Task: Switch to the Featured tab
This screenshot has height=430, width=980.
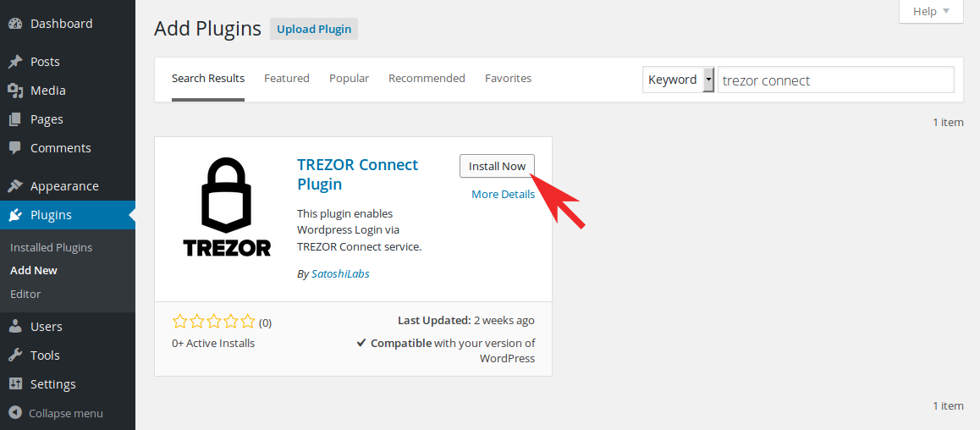Action: pyautogui.click(x=287, y=79)
